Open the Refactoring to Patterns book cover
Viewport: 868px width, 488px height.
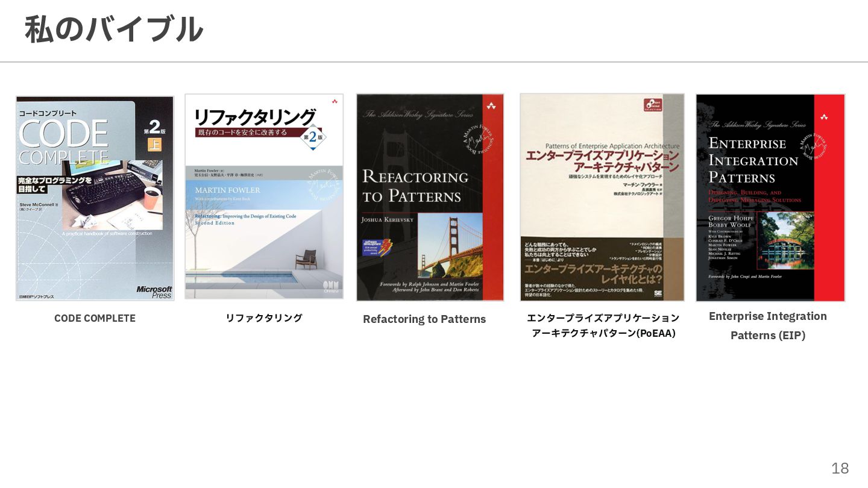coord(430,197)
